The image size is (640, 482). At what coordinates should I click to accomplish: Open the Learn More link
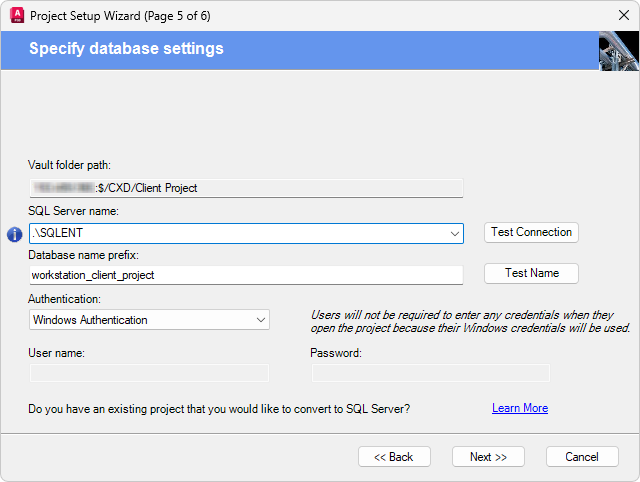point(520,408)
